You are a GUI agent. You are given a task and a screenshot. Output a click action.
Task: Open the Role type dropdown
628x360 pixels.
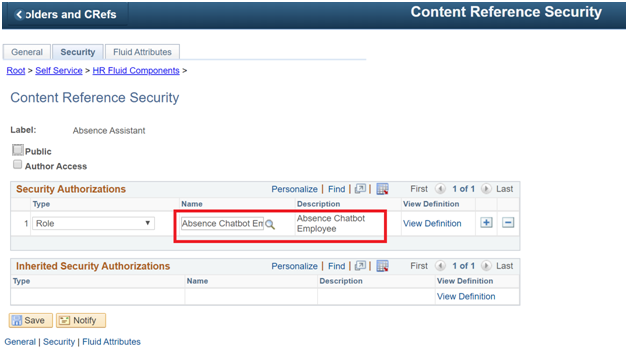click(93, 223)
